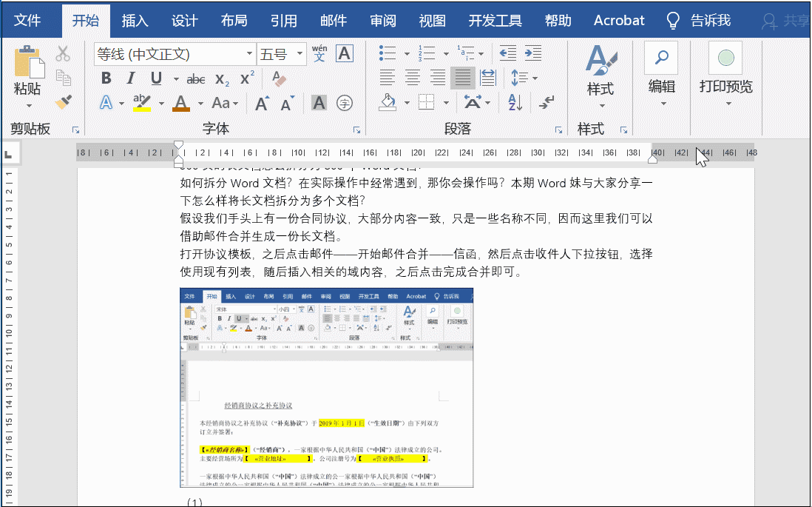Viewport: 812px width, 507px height.
Task: Decrease the paragraph indent
Action: coord(508,53)
